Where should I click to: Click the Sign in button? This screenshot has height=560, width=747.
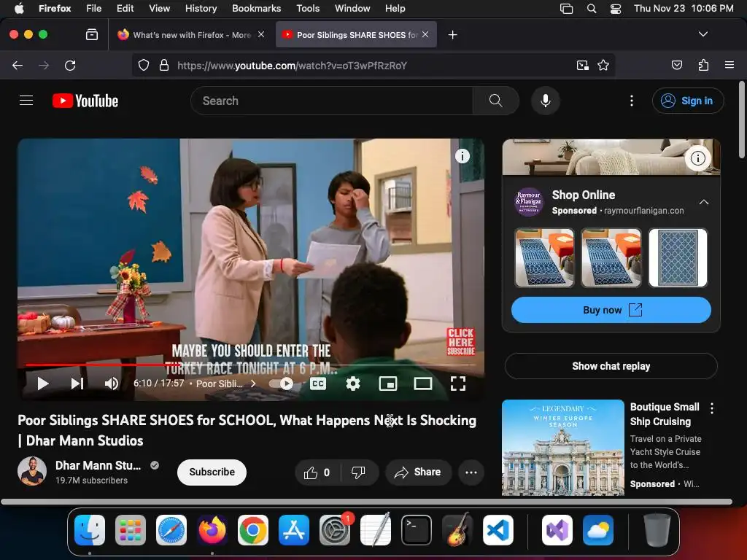point(688,101)
